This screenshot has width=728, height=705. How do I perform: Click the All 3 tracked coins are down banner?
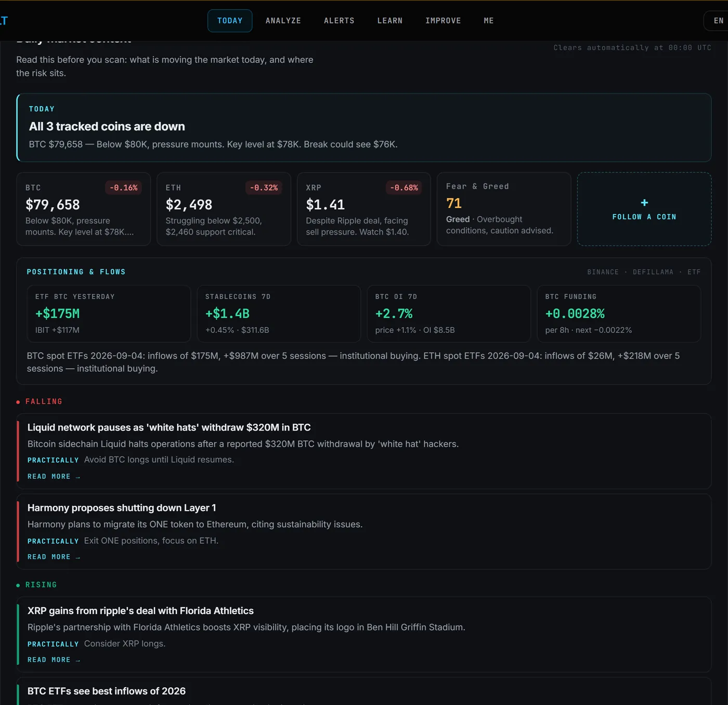point(364,127)
